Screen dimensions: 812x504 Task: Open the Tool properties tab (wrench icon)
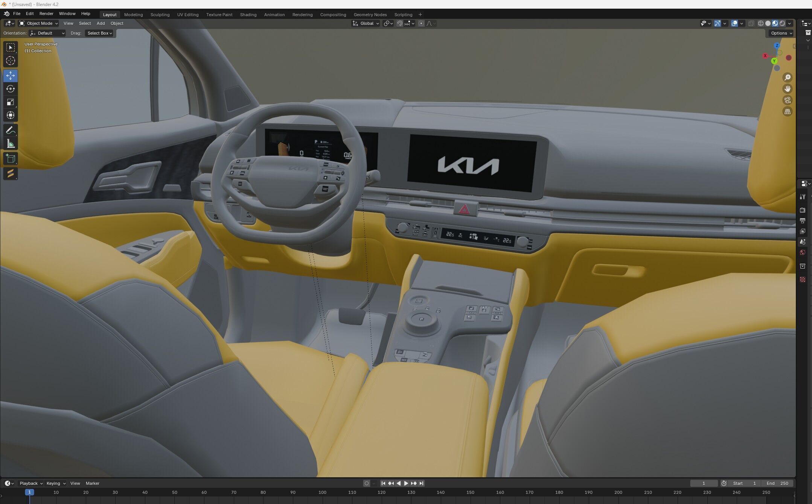coord(803,197)
